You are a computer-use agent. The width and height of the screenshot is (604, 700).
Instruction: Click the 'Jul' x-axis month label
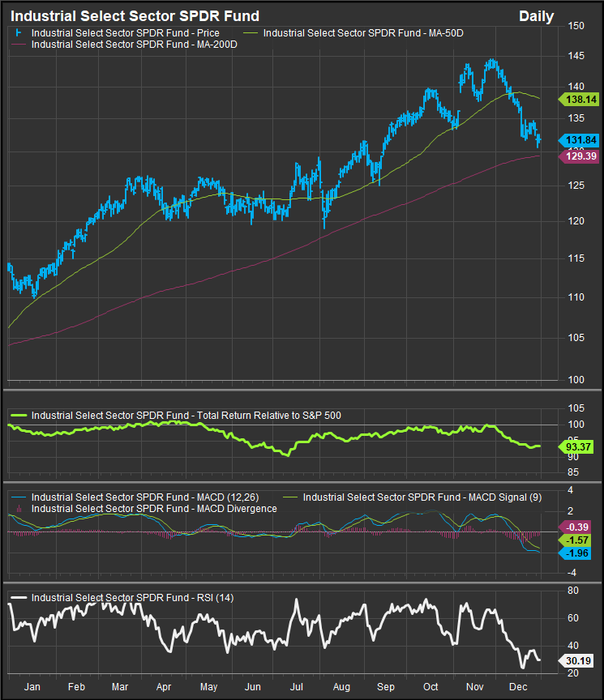point(297,687)
